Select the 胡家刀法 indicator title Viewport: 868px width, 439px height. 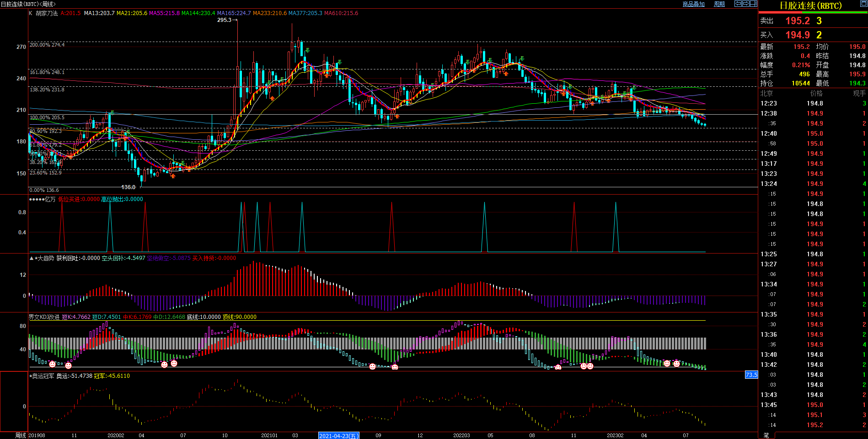tap(47, 13)
